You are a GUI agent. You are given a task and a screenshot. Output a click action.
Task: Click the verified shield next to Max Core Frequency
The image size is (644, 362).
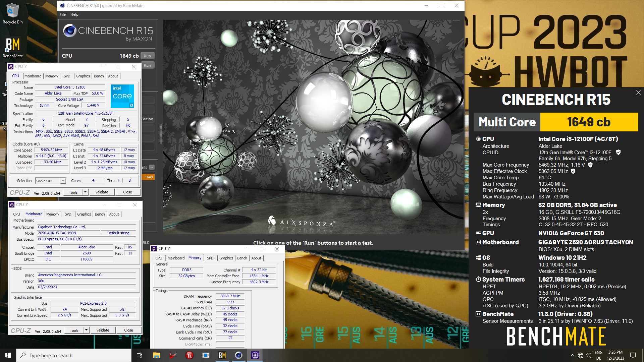(590, 165)
